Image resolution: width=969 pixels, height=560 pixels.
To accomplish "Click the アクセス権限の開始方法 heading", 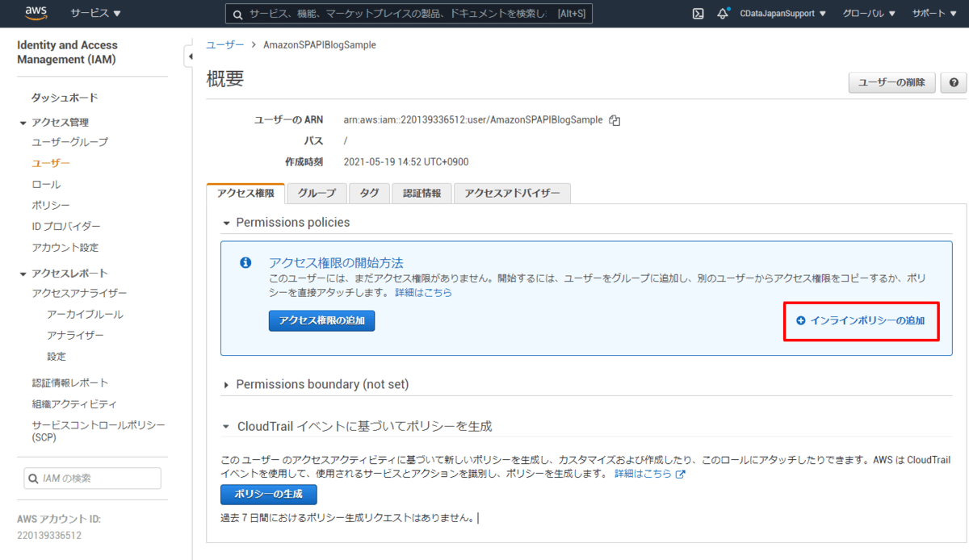I will tap(336, 263).
